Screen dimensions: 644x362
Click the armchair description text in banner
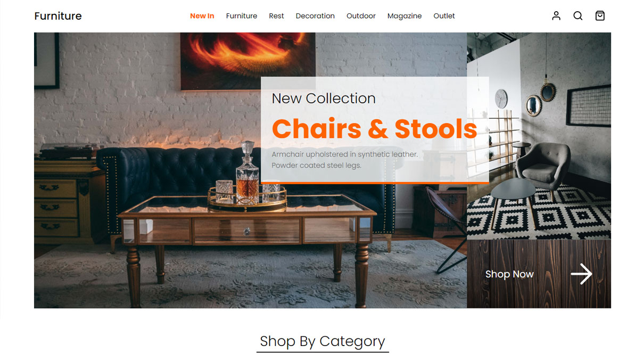pos(345,160)
